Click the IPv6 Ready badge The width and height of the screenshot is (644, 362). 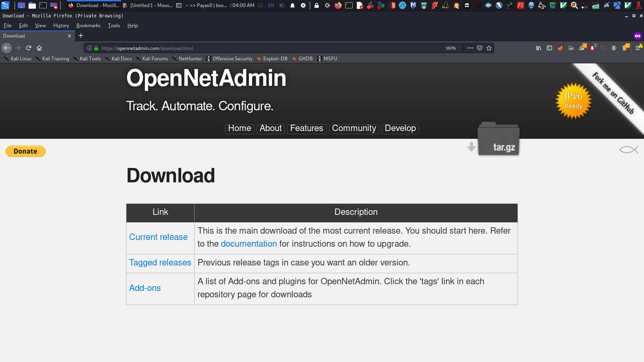click(573, 101)
